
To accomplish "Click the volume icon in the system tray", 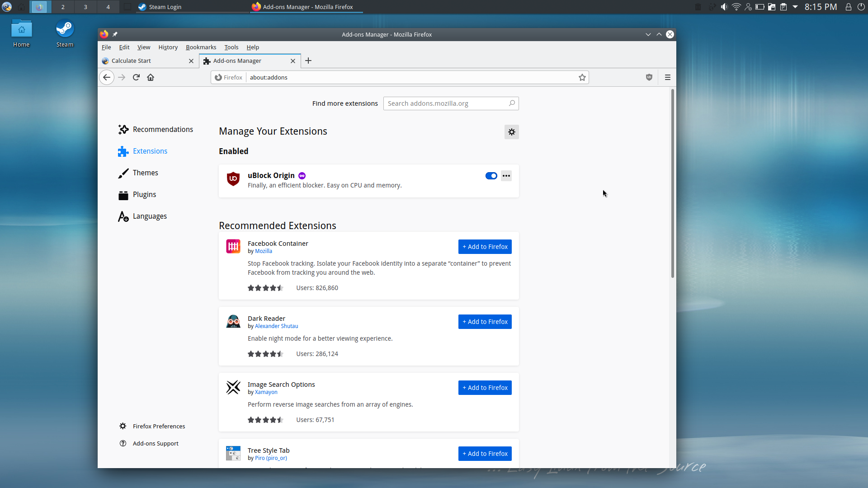I will [724, 7].
